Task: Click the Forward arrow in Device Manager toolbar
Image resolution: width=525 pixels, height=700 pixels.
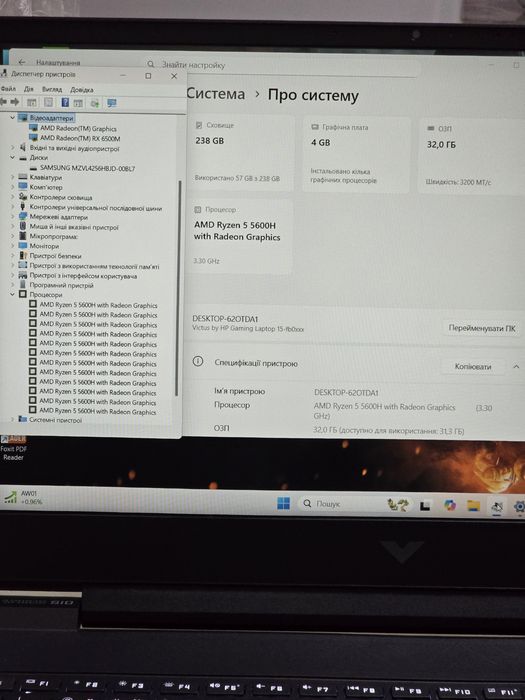Action: 15,102
